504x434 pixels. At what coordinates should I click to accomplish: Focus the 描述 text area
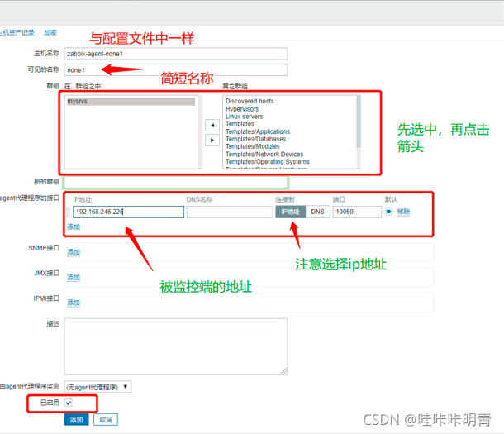pos(175,346)
